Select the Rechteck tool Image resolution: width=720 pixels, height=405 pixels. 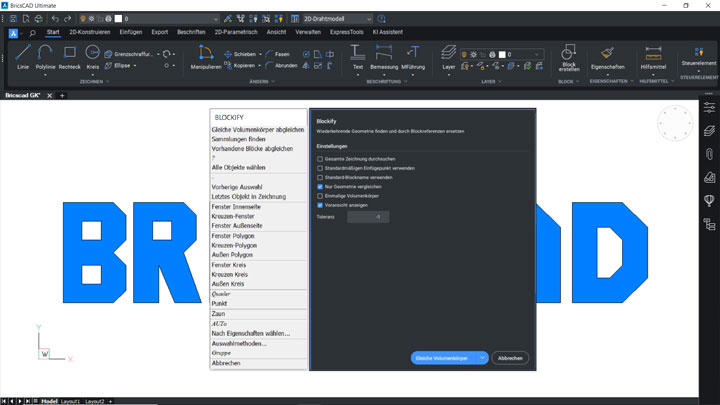(x=70, y=56)
